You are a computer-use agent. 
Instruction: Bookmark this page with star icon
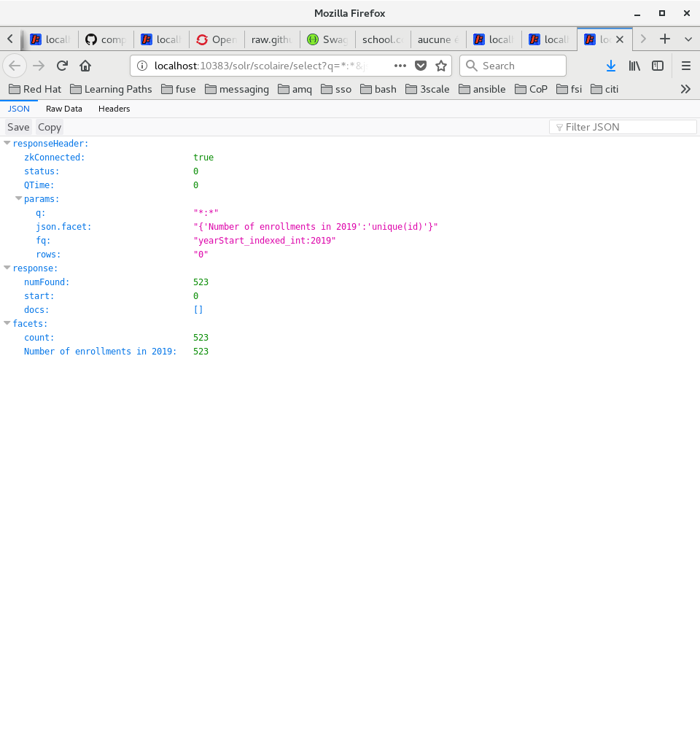pos(441,66)
